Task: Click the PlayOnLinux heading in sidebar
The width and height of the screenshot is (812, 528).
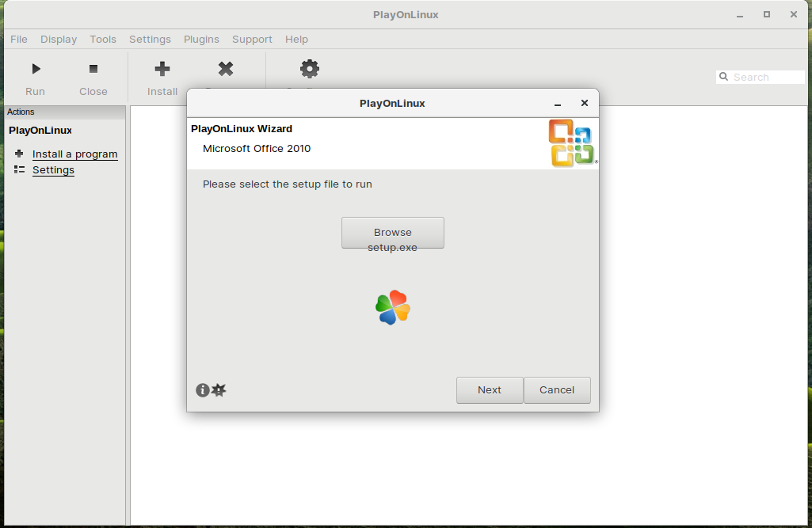Action: click(40, 131)
